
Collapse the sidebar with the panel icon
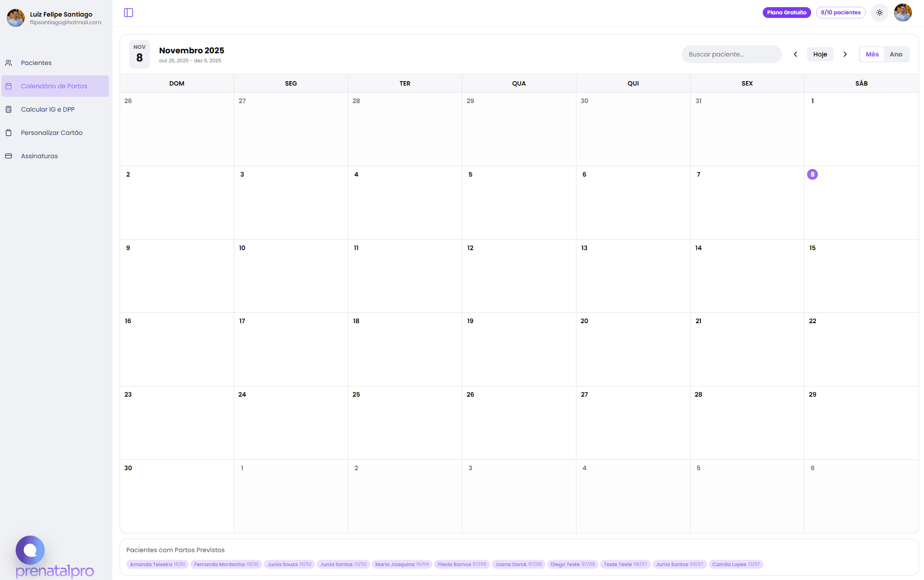click(x=129, y=13)
